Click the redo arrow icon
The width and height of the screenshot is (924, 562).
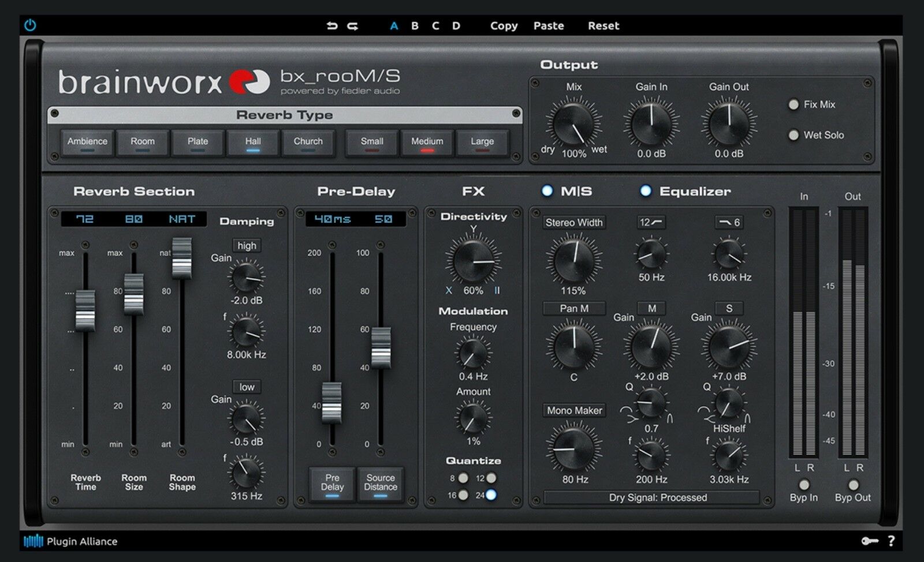coord(352,26)
